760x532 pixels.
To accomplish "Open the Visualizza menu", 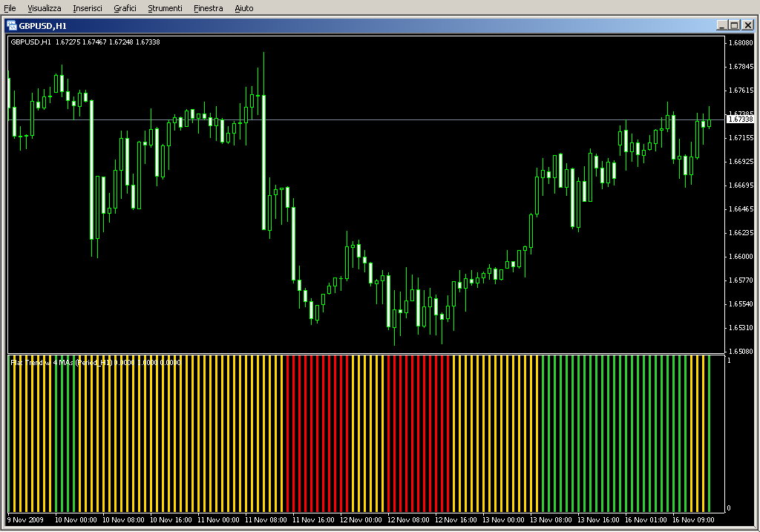I will click(45, 8).
